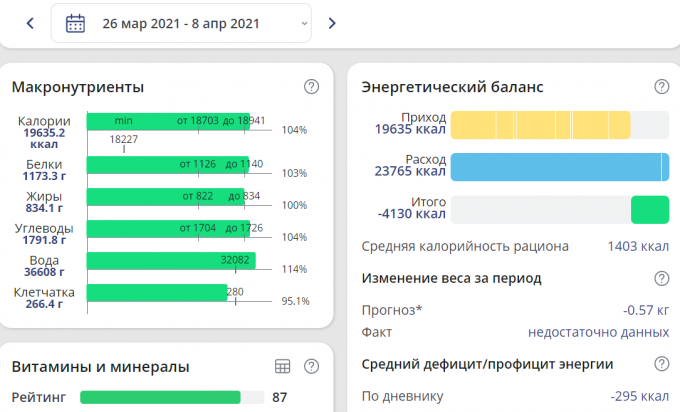Viewport: 680px width, 412px height.
Task: Click the blue Расход energy bar
Action: click(559, 167)
